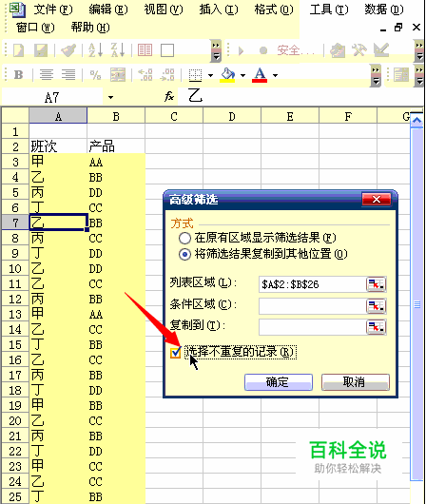The height and width of the screenshot is (504, 426).
Task: Click the Record macro dot icon
Action: 263,50
